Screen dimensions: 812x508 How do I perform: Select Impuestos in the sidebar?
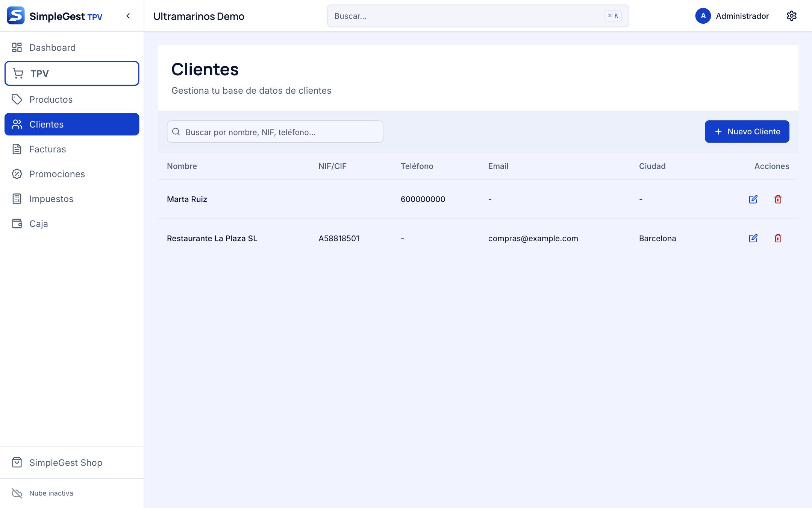pyautogui.click(x=72, y=199)
